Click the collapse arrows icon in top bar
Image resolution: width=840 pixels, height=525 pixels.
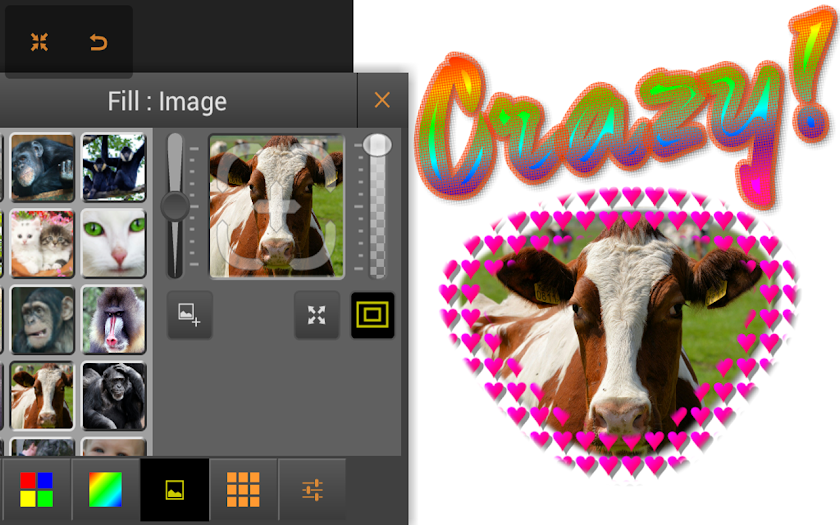point(39,42)
